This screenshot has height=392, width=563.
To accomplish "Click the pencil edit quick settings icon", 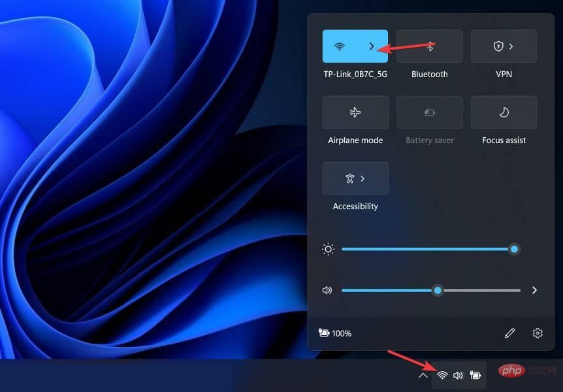I will pos(510,333).
